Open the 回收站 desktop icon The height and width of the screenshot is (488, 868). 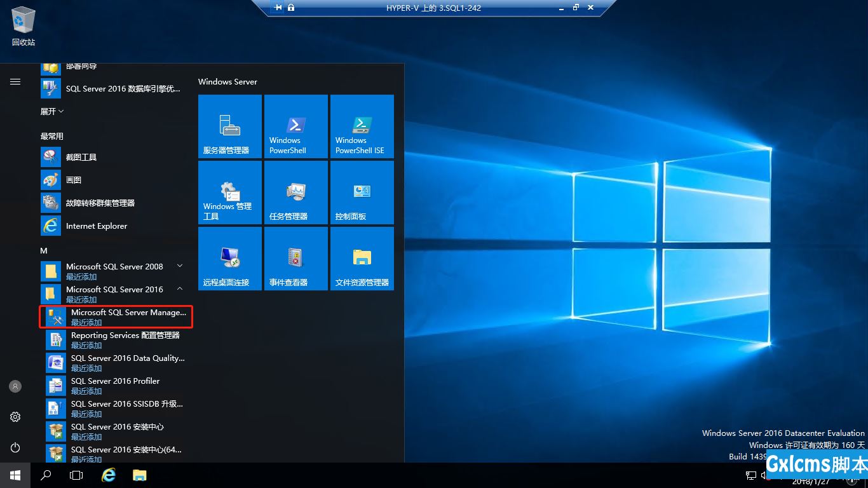click(x=24, y=27)
